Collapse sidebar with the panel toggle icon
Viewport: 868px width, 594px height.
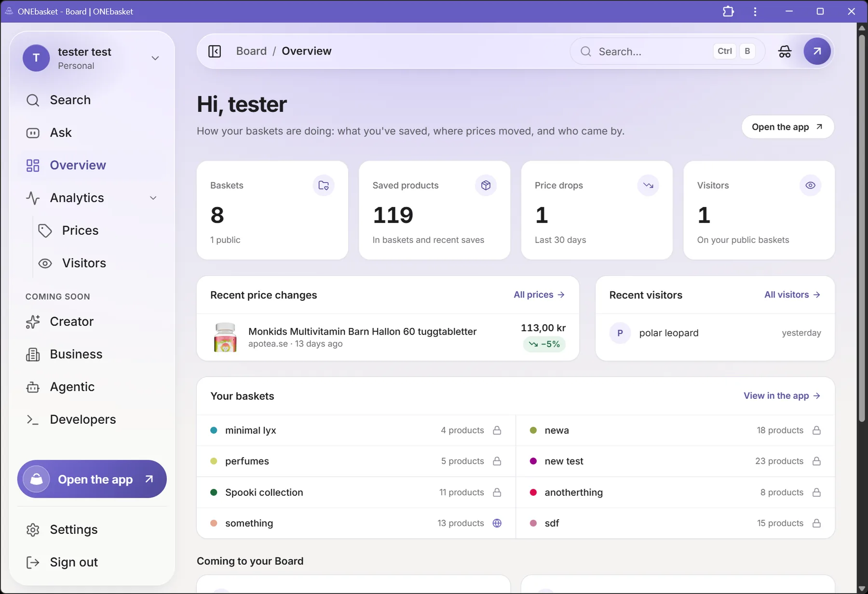(x=215, y=51)
